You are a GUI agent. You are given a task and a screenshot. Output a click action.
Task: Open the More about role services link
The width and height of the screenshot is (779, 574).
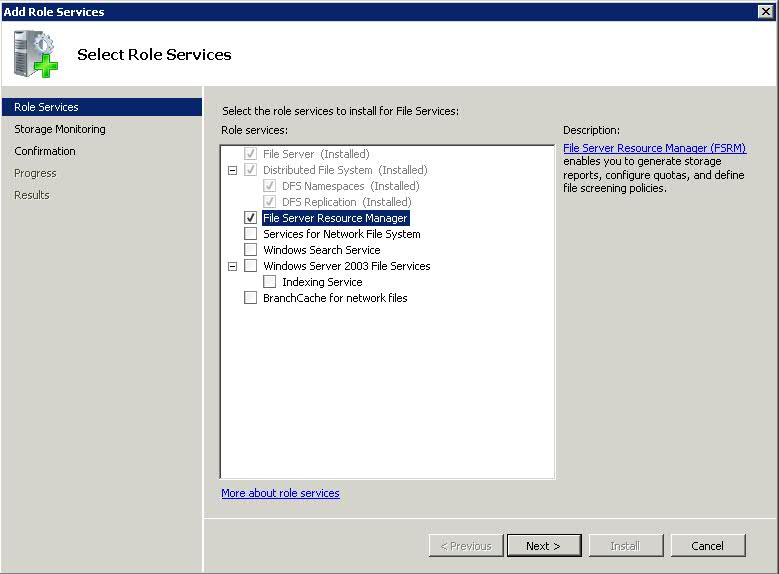[x=280, y=493]
